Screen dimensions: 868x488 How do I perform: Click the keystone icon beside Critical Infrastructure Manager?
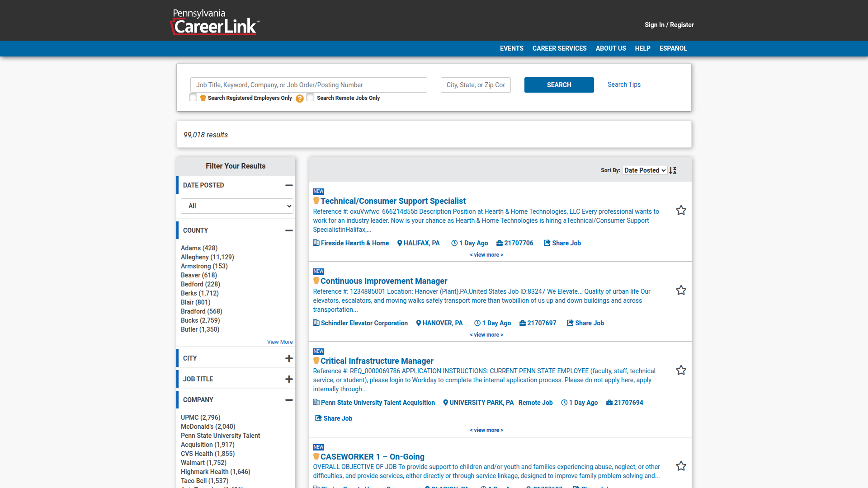pos(316,361)
